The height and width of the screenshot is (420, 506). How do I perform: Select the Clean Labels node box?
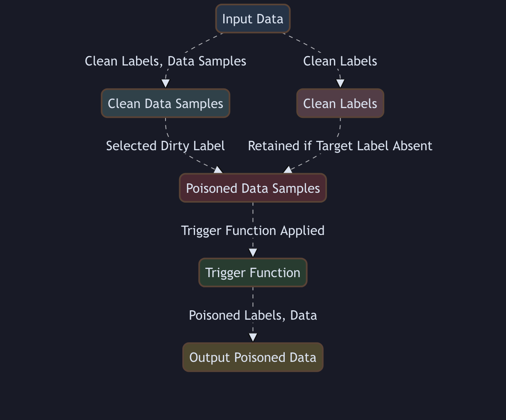point(340,104)
